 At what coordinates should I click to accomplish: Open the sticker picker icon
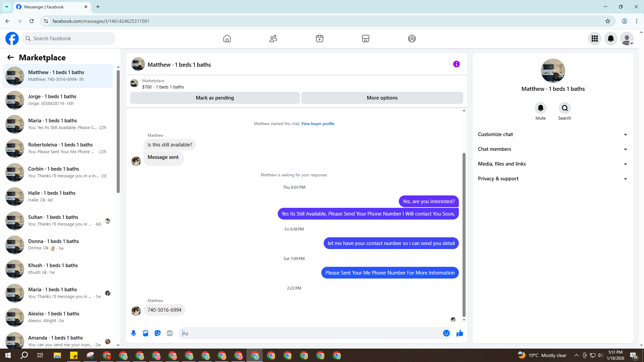point(158,333)
